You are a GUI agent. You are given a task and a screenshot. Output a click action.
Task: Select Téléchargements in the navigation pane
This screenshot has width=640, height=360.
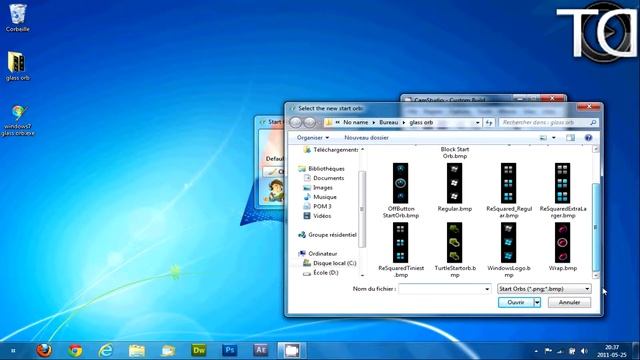(x=331, y=150)
